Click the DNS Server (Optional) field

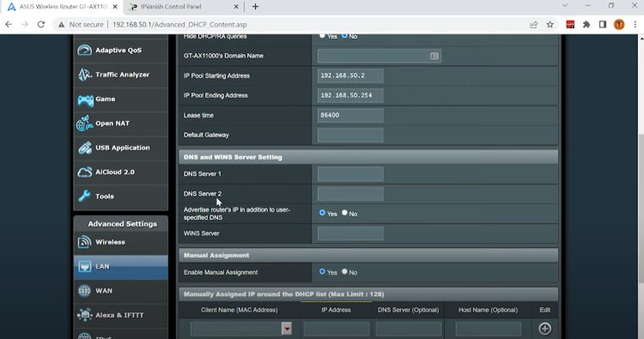(408, 329)
